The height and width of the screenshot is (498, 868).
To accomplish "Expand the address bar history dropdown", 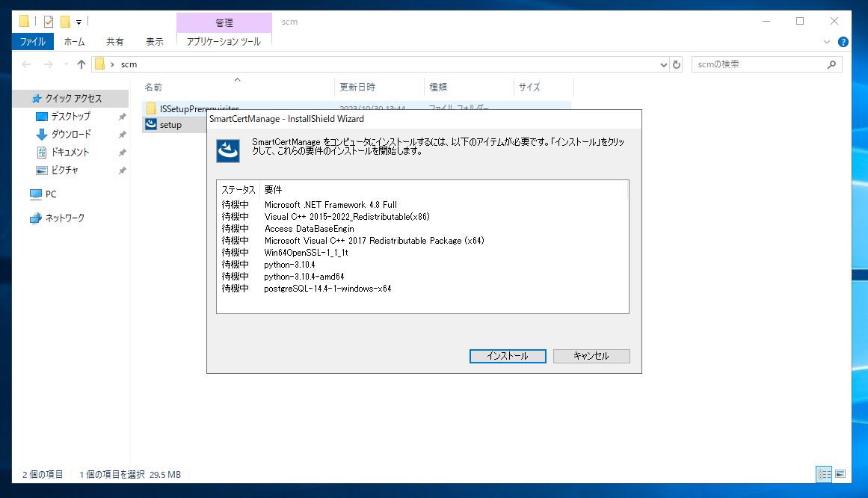I will point(663,65).
